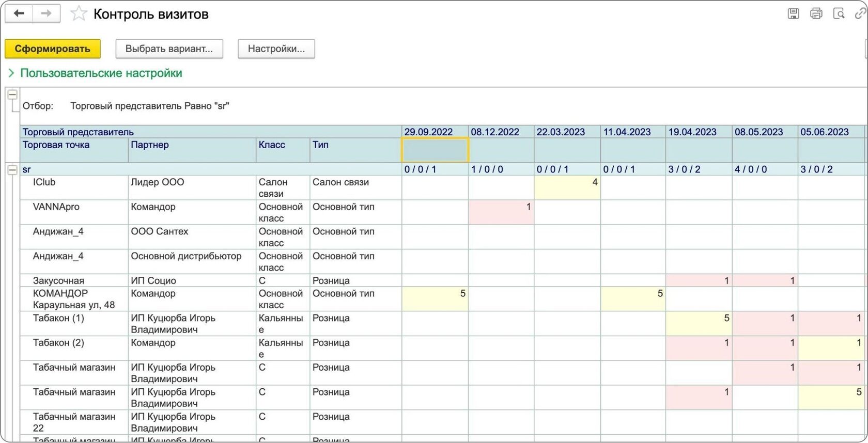Select the 22.03.2023 date header
Screen dimensions: 868x443
tap(567, 132)
